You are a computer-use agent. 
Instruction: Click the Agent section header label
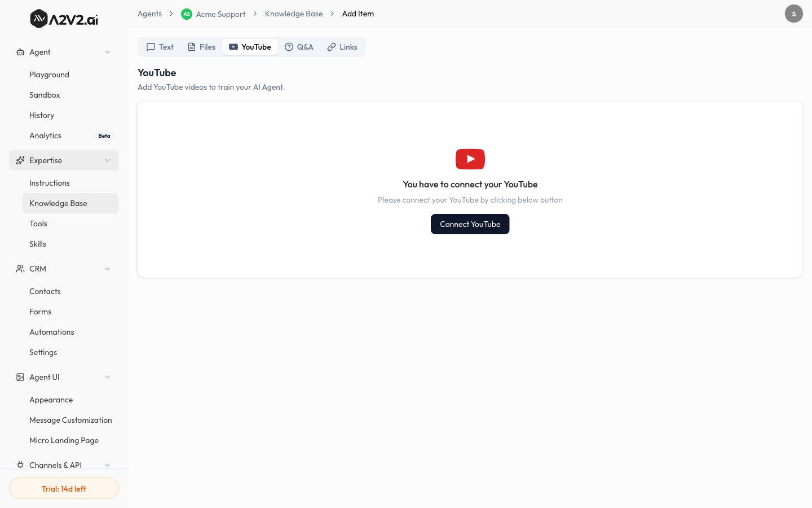click(x=39, y=52)
